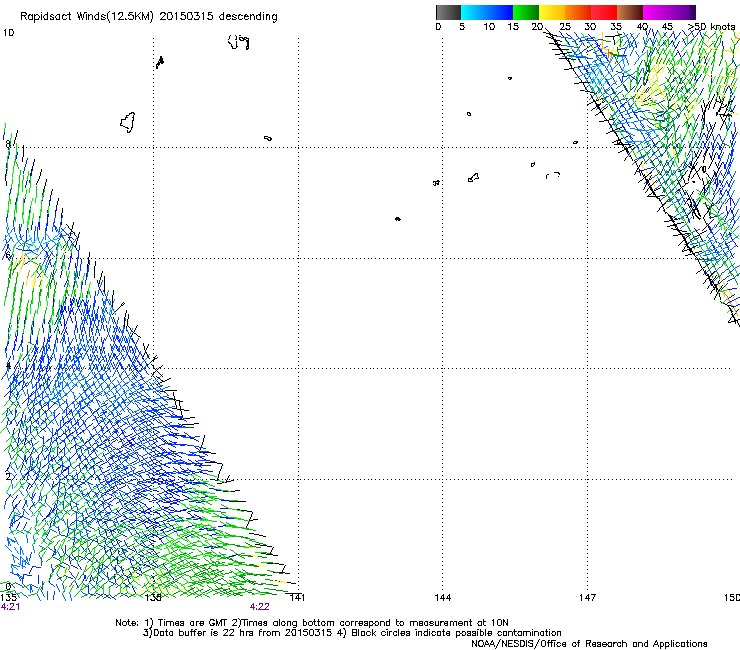Click the island outline near 8N west of 138
Image resolution: width=740 pixels, height=650 pixels.
(128, 122)
